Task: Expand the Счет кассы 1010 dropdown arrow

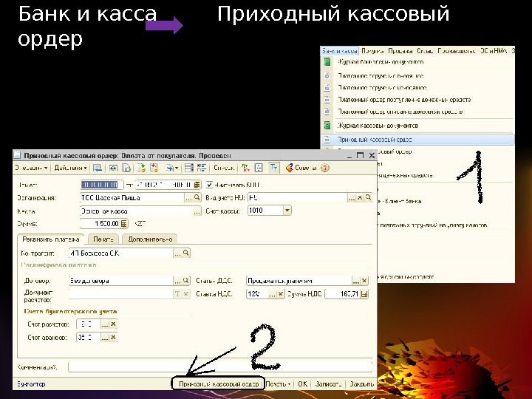Action: (x=287, y=211)
